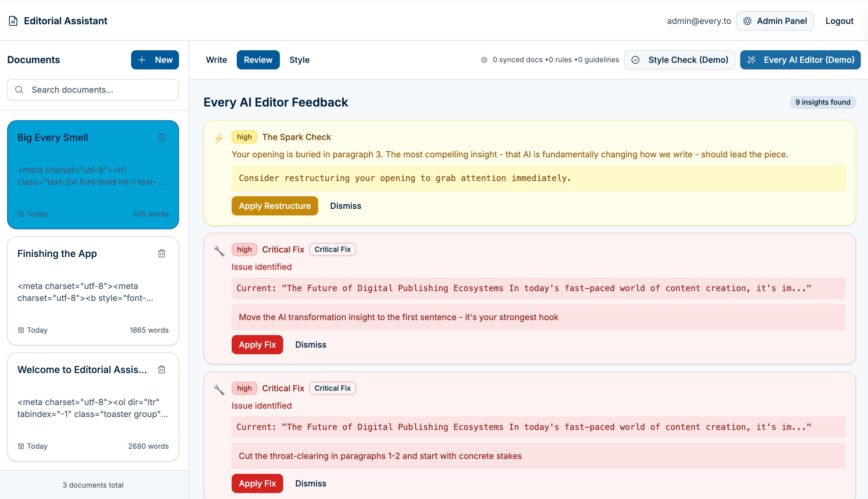Viewport: 868px width, 499px height.
Task: Click the lightning bolt Spark Check icon
Action: tap(219, 138)
